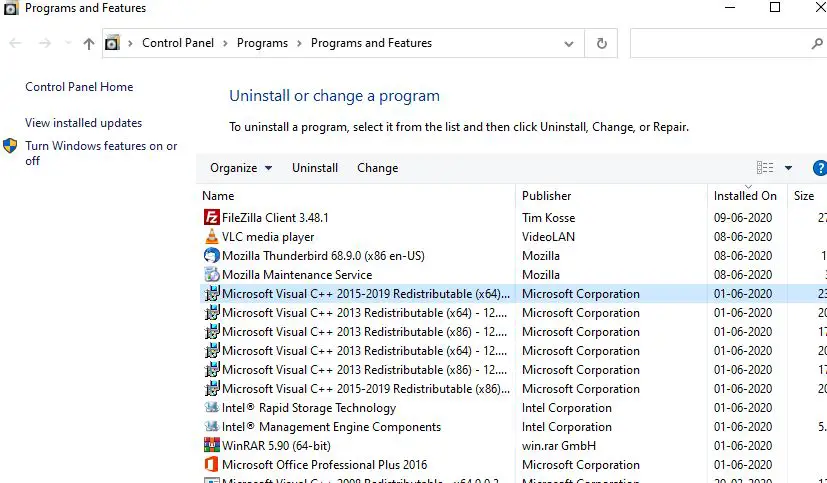Open help with the question mark icon
The height and width of the screenshot is (483, 827).
[x=820, y=168]
